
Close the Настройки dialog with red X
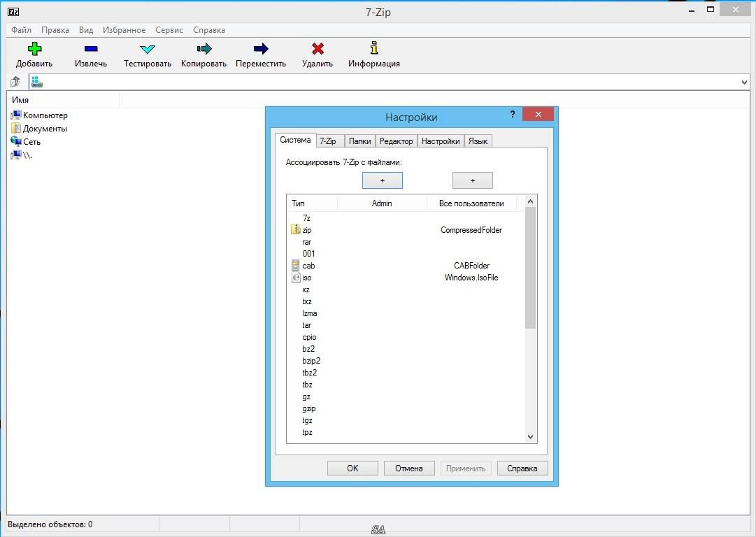coord(538,114)
